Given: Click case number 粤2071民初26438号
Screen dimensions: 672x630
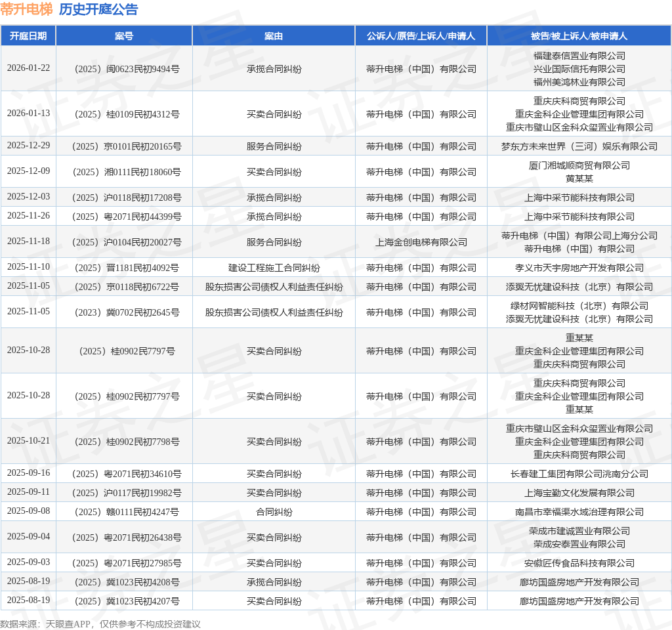Looking at the screenshot, I should click(x=127, y=537).
